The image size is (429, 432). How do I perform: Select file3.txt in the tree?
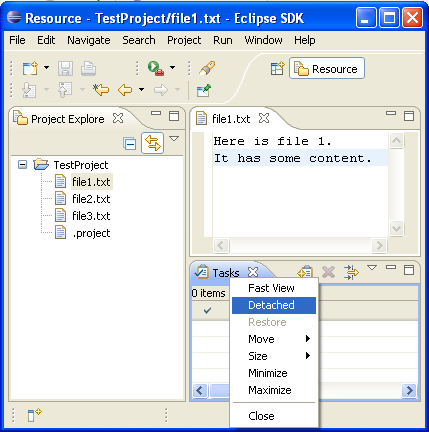[91, 216]
